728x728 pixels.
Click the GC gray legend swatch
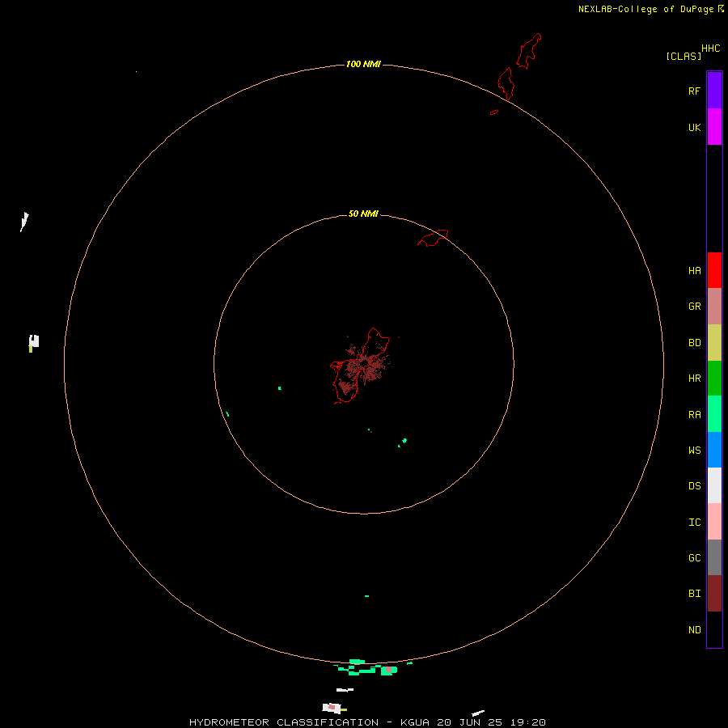pos(714,557)
